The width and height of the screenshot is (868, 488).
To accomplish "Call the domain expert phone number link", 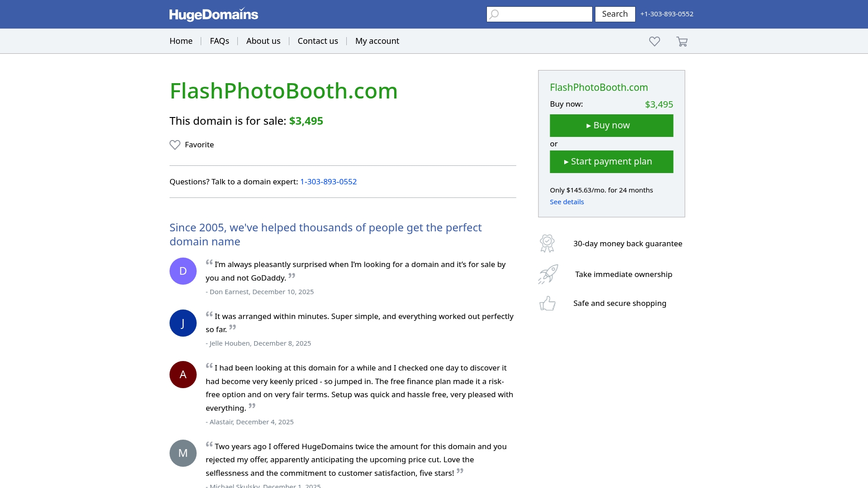I will 328,181.
